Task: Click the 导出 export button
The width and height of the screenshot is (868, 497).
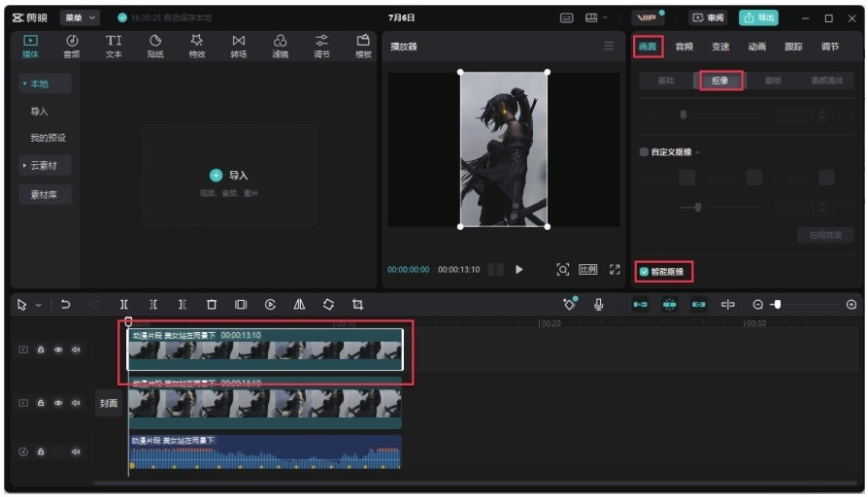Action: click(758, 17)
